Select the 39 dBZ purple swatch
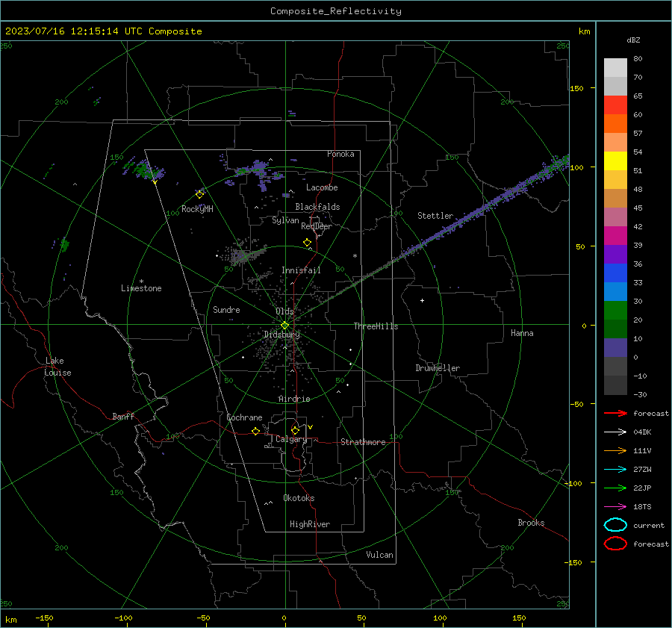 point(615,254)
